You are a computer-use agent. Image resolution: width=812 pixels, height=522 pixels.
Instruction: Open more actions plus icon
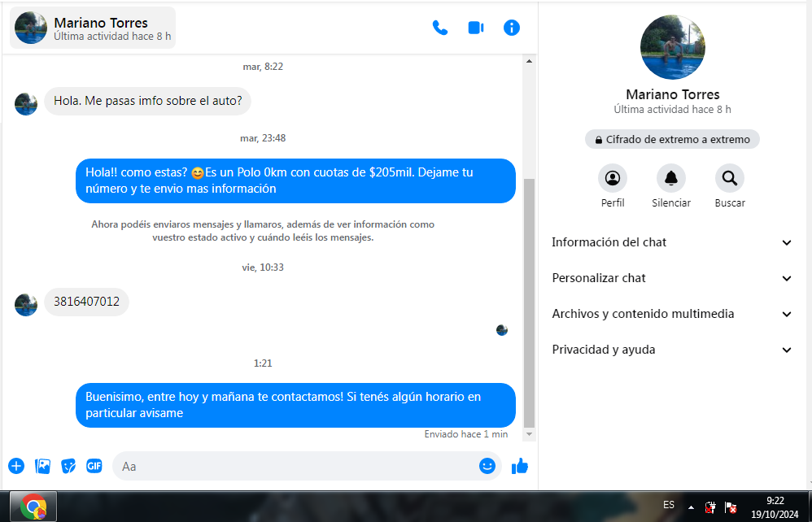16,466
